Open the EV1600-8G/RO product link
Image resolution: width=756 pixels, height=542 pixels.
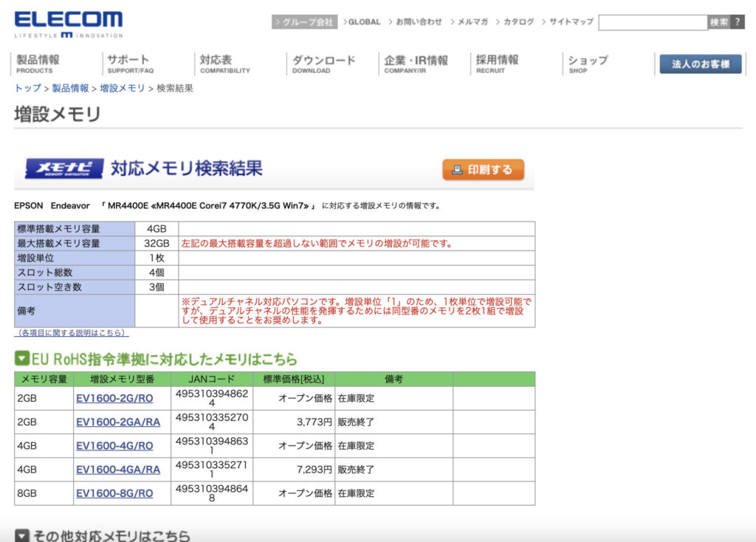coord(114,493)
